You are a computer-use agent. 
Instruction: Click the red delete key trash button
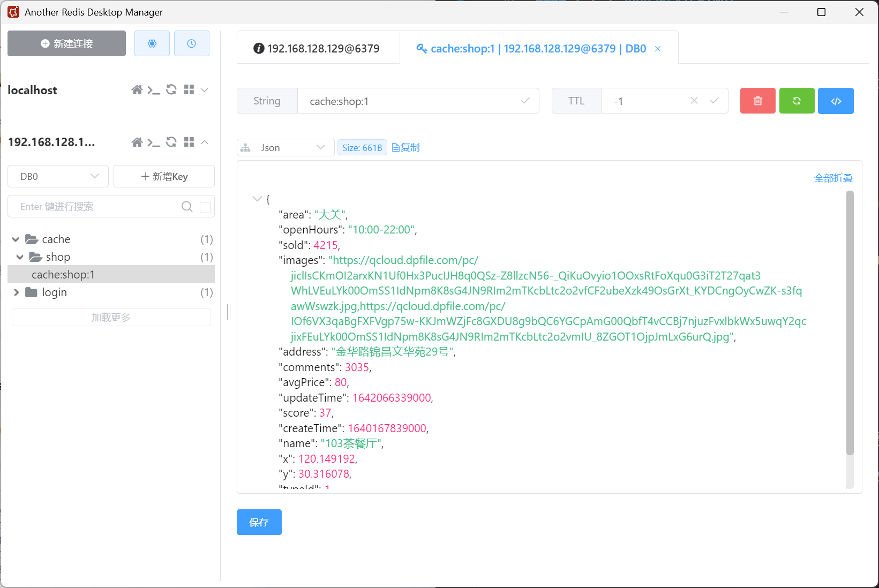coord(757,101)
